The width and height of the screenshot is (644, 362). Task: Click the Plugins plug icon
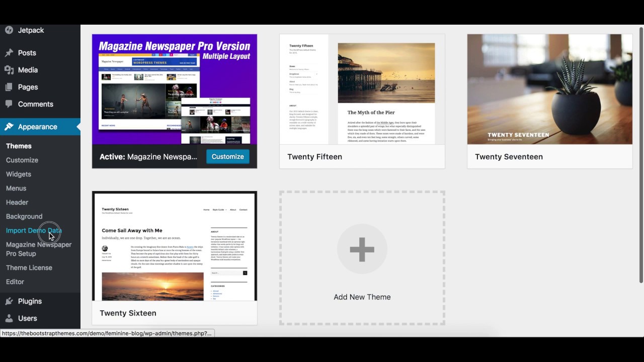point(9,301)
